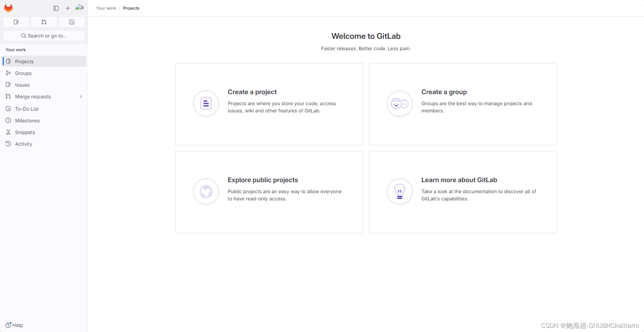
Task: Click the Create a group heading
Action: click(x=444, y=92)
